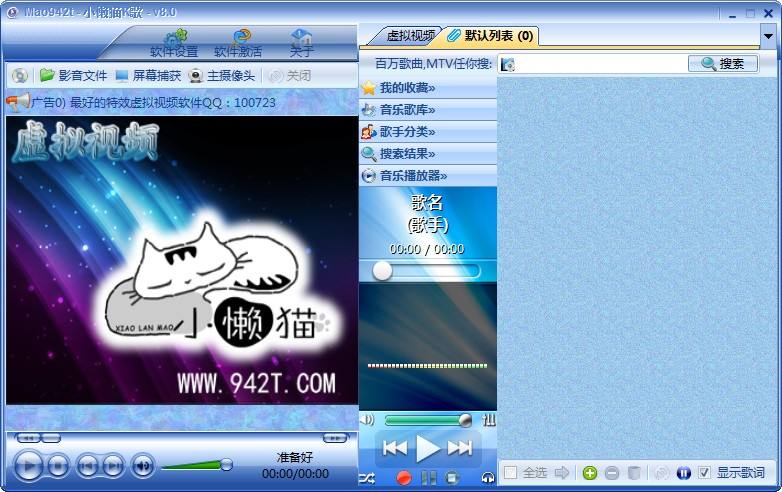Click greyed pause button in the music player
782x492 pixels.
pos(428,478)
